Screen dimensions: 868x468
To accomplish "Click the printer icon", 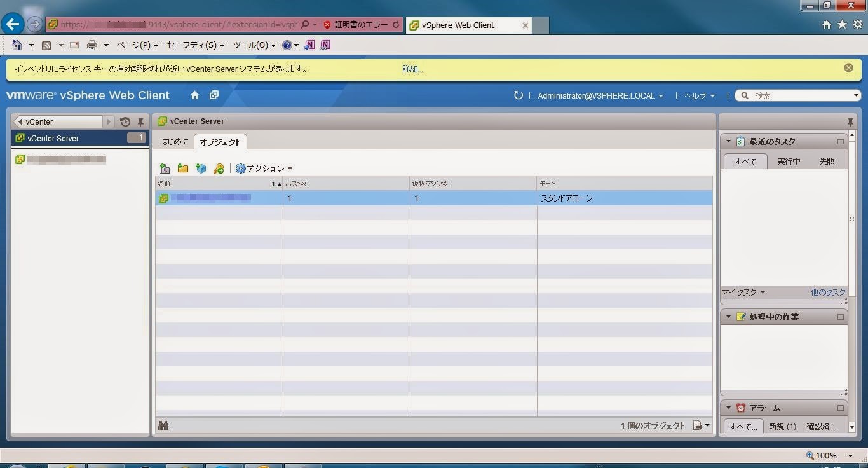I will 92,45.
